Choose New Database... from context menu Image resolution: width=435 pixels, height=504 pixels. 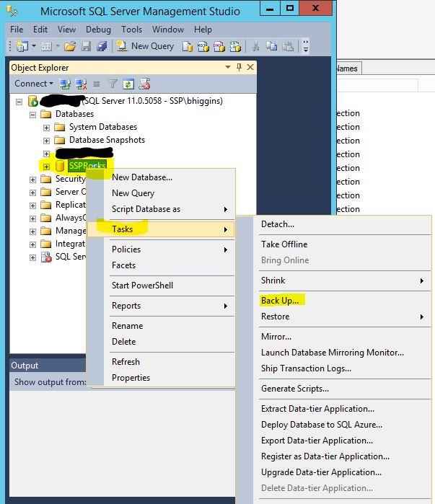tap(142, 177)
